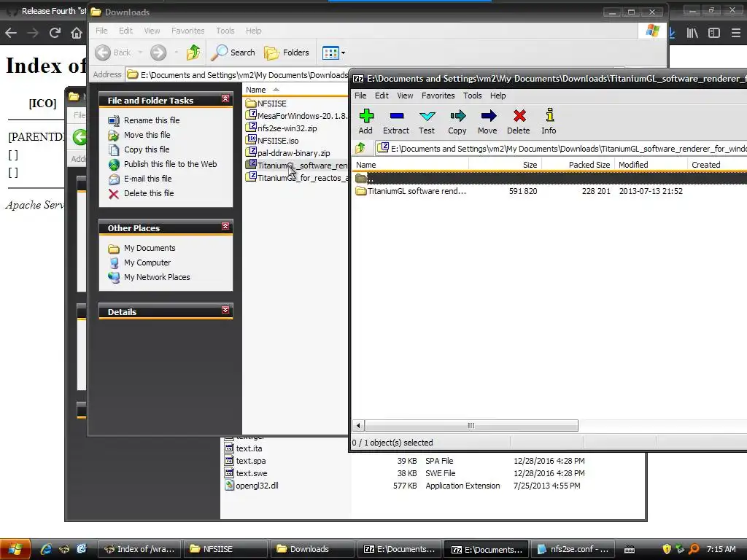Open My Network Places link
The height and width of the screenshot is (560, 747).
pos(157,277)
